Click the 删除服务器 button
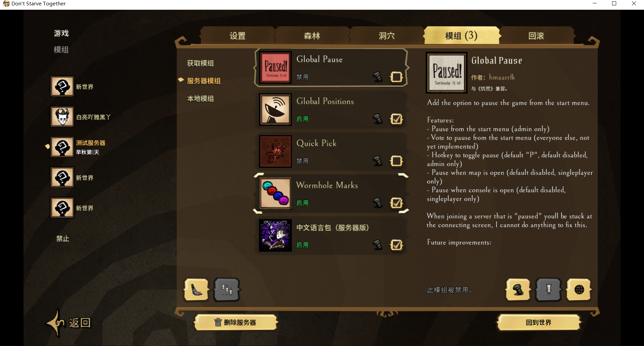 coord(236,323)
